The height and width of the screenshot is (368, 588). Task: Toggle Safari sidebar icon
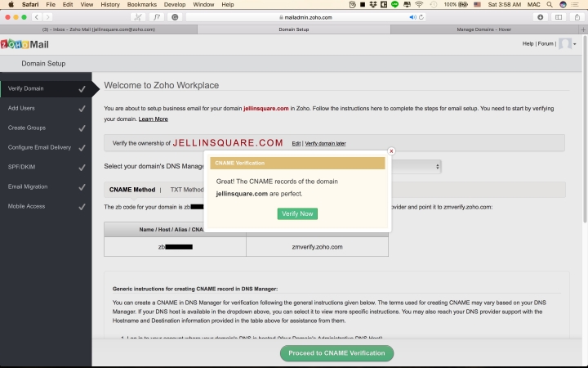559,17
